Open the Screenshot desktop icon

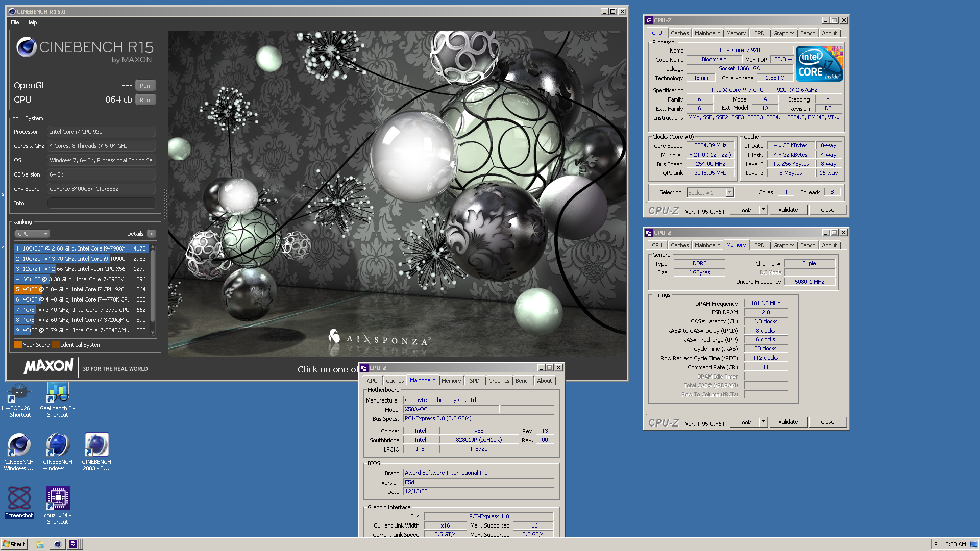point(19,503)
